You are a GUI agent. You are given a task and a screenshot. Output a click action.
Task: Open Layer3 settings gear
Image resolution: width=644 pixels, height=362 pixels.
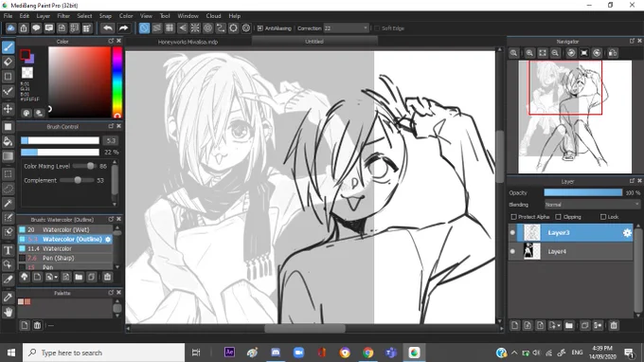coord(627,233)
